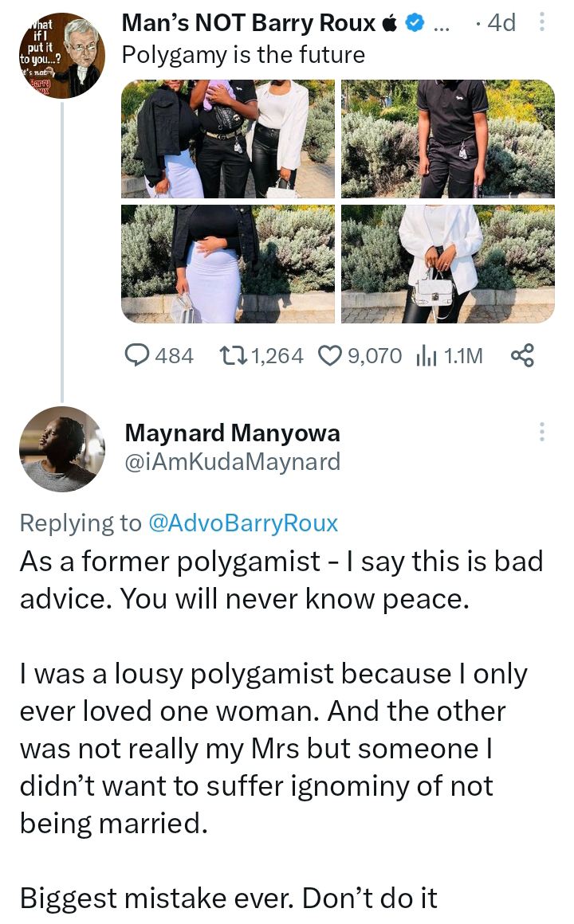Open the top-left group photo
This screenshot has height=924, width=574.
click(228, 139)
